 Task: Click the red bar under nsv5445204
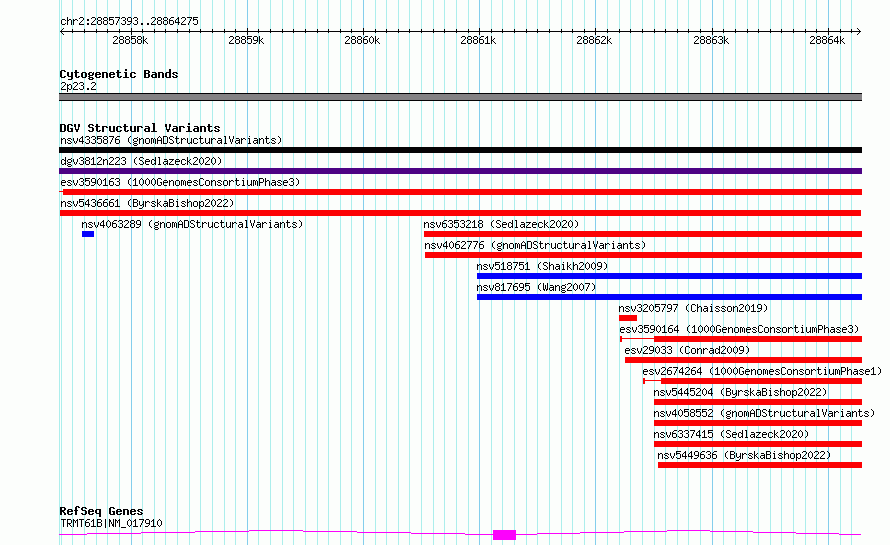[x=758, y=402]
